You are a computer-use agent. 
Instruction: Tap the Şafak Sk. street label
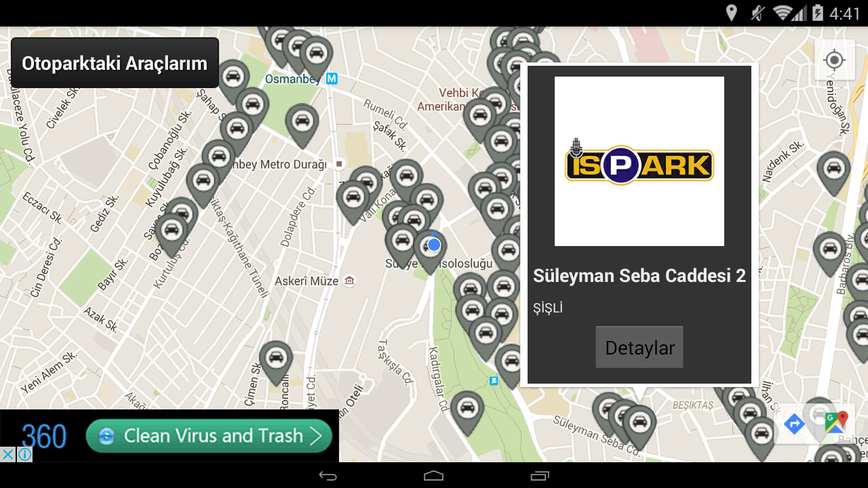coord(389,135)
